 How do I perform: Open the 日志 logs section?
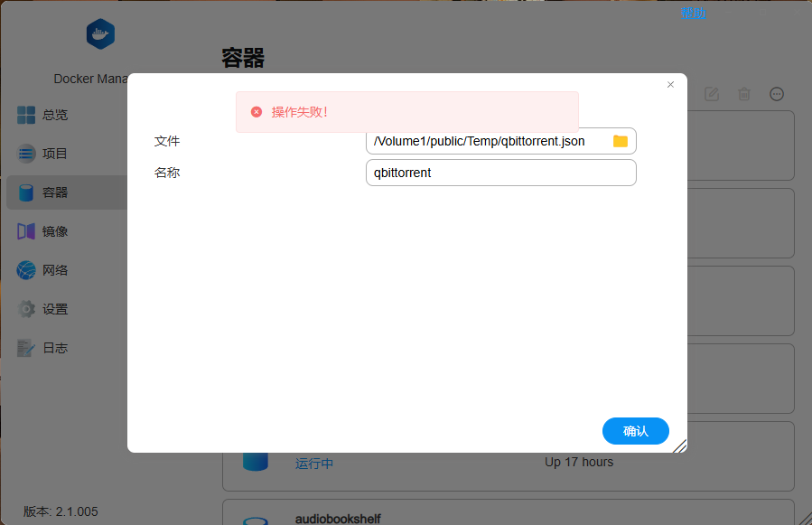pyautogui.click(x=66, y=348)
